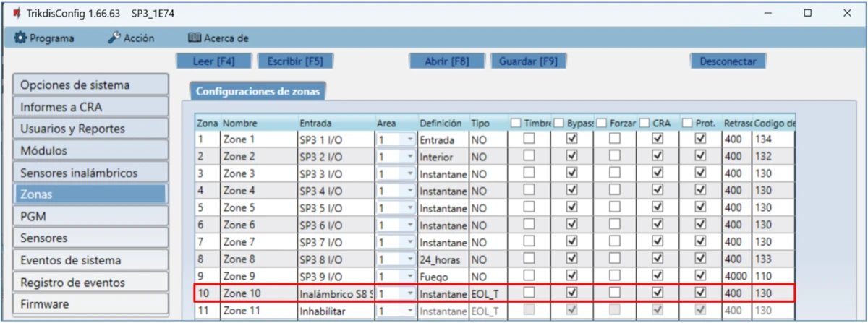Viewport: 868px width, 323px height.
Task: Toggle the CRA checkbox for Zone 10
Action: tap(657, 294)
